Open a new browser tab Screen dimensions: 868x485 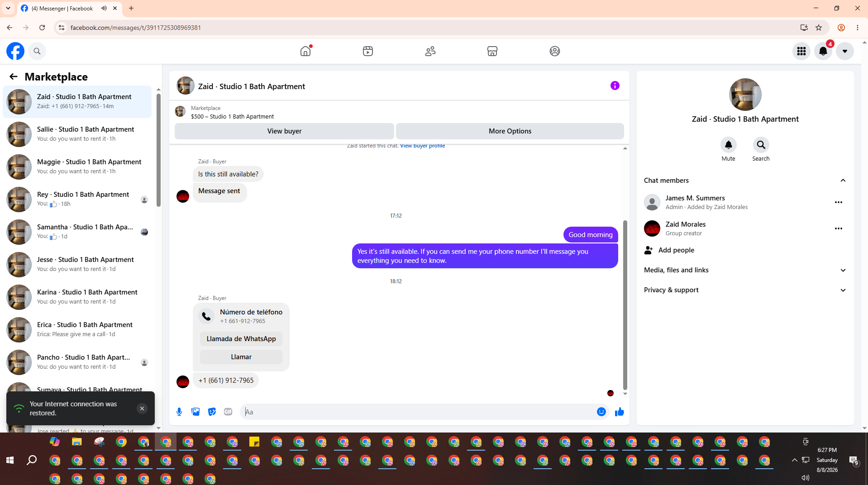point(131,8)
